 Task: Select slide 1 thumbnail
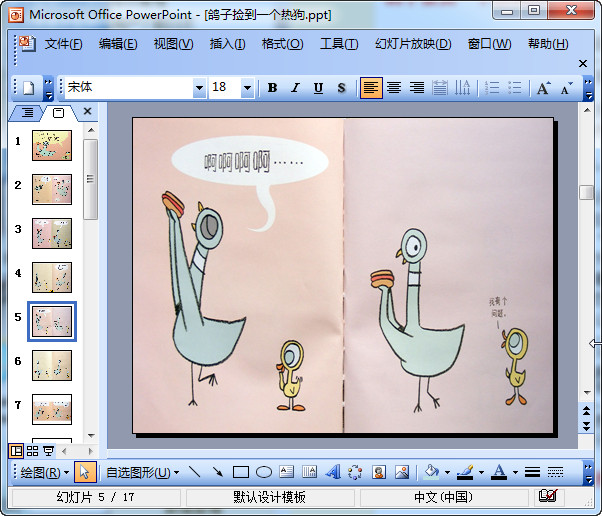click(52, 145)
